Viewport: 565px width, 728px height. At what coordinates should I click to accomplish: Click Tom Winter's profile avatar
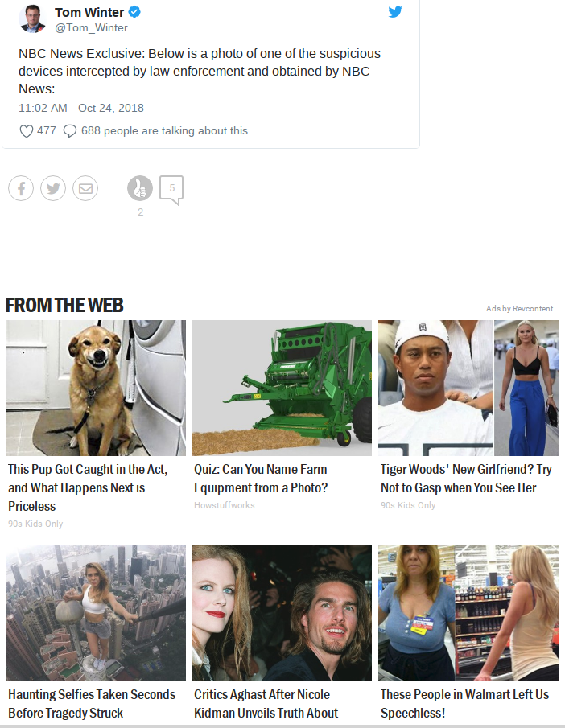click(x=31, y=18)
